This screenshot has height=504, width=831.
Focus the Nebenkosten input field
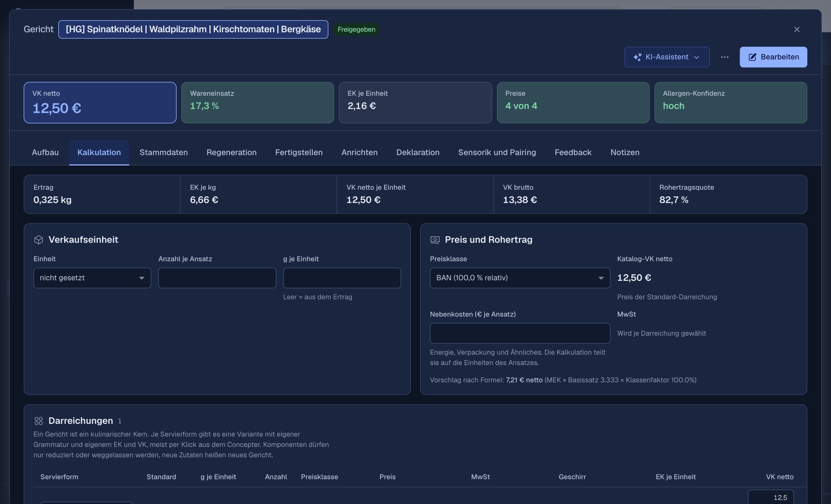coord(520,333)
